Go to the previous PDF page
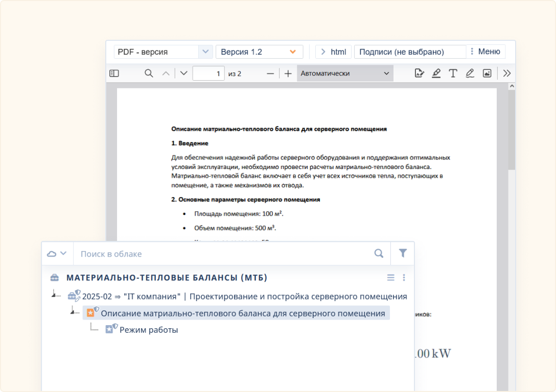The width and height of the screenshot is (556, 392). click(x=166, y=73)
